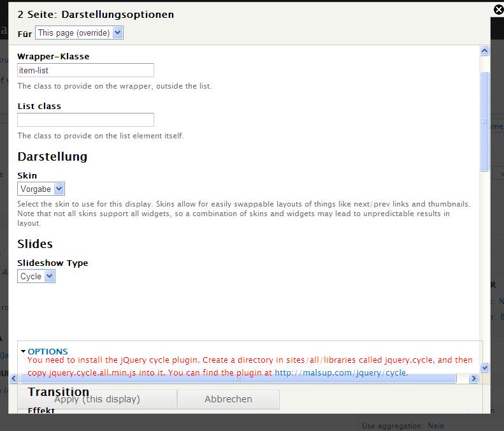Screen dimensions: 504x431
Task: Click the Transition section heading
Action: coord(59,392)
